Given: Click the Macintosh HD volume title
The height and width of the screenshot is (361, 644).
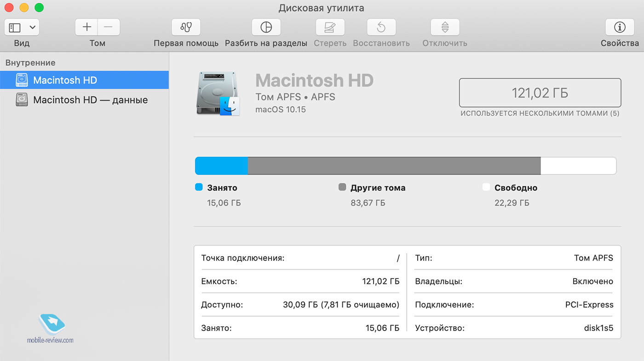Looking at the screenshot, I should click(314, 81).
